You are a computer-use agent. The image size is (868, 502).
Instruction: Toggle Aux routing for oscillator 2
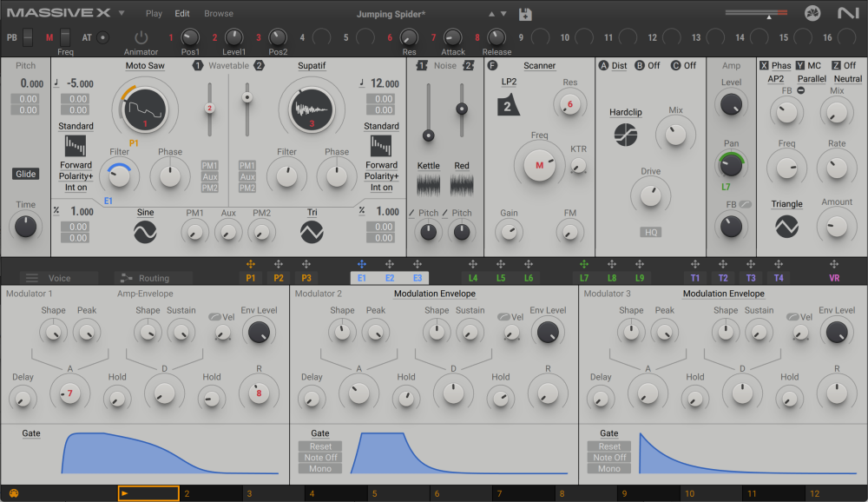tap(247, 177)
